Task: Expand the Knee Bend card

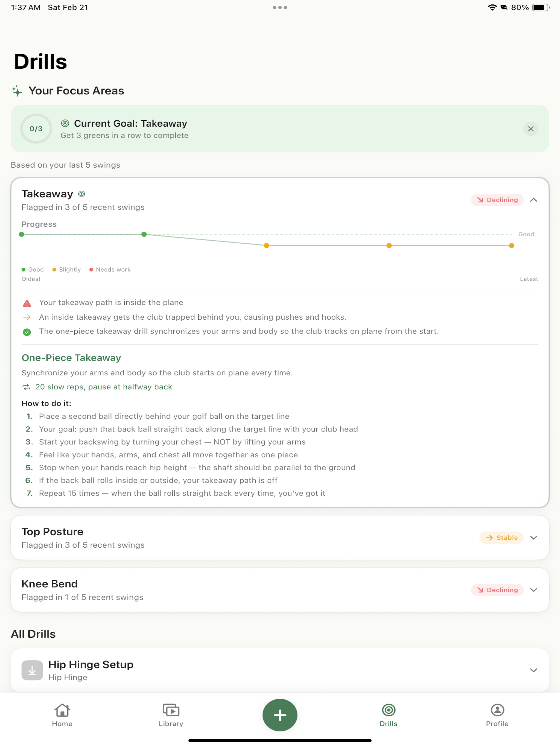Action: (533, 590)
